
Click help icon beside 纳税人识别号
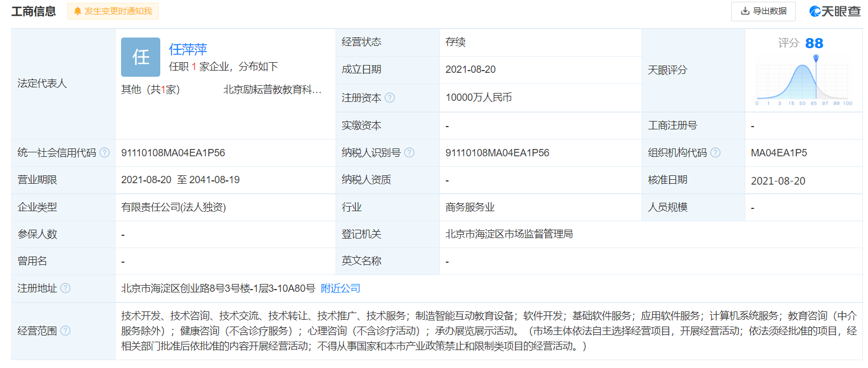pos(409,152)
